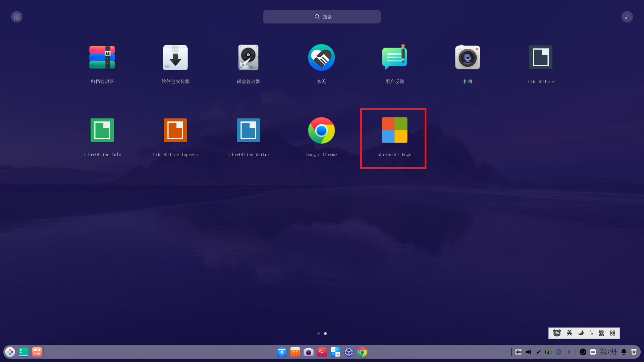Open LibreOffice Impress
This screenshot has height=362, width=644.
pyautogui.click(x=175, y=131)
